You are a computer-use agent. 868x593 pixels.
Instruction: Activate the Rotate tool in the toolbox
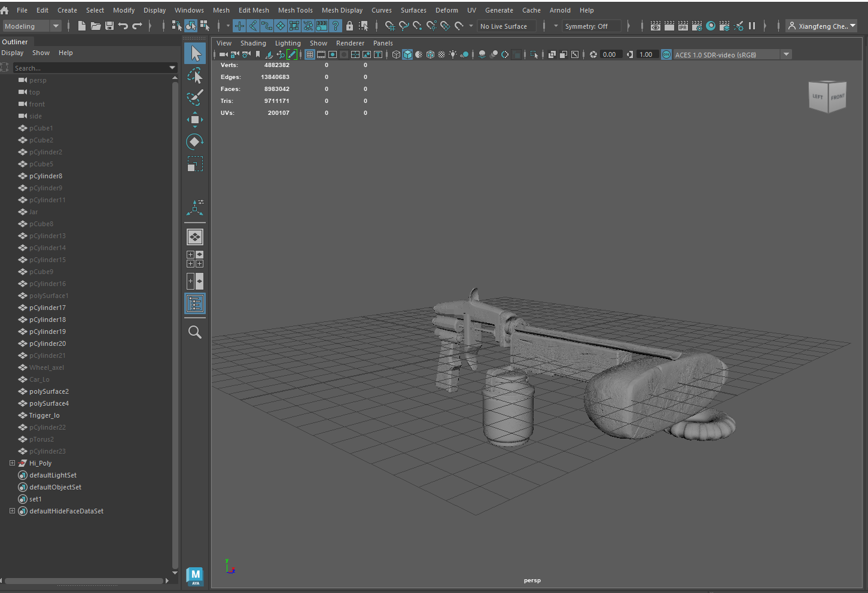coord(195,142)
